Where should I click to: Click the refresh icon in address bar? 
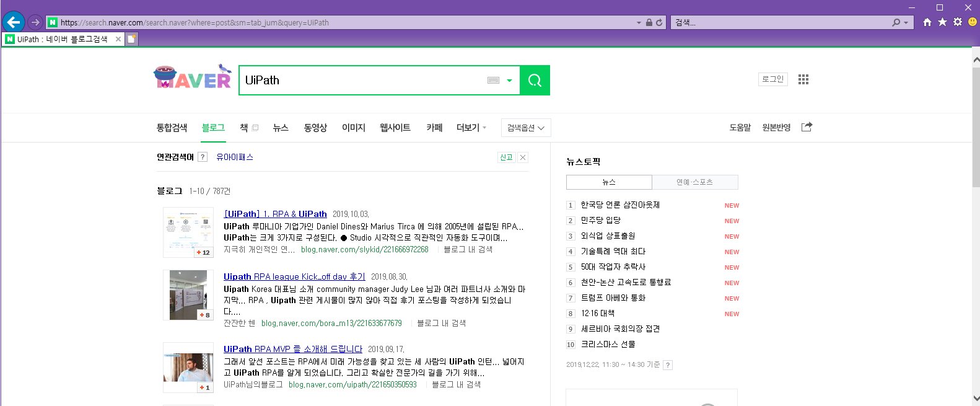[659, 22]
